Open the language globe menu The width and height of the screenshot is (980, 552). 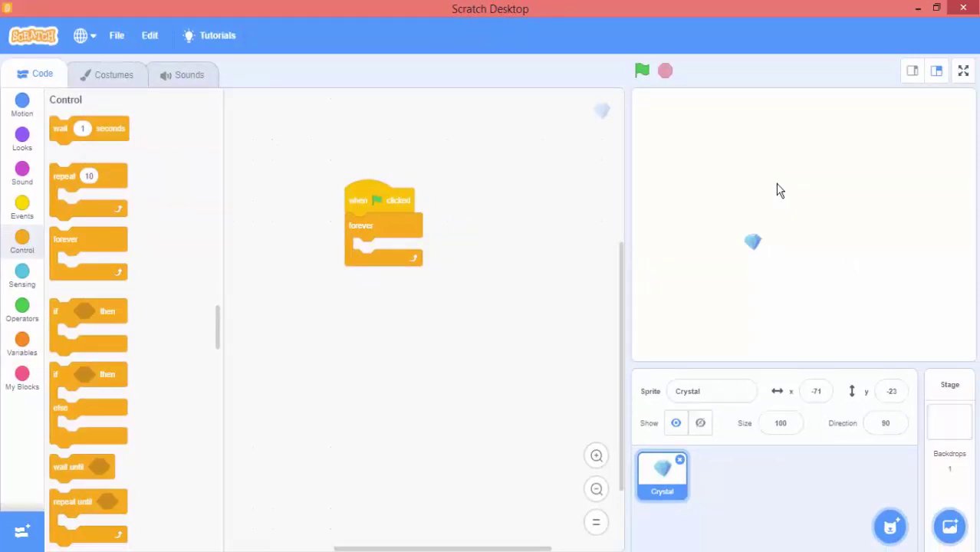click(84, 35)
